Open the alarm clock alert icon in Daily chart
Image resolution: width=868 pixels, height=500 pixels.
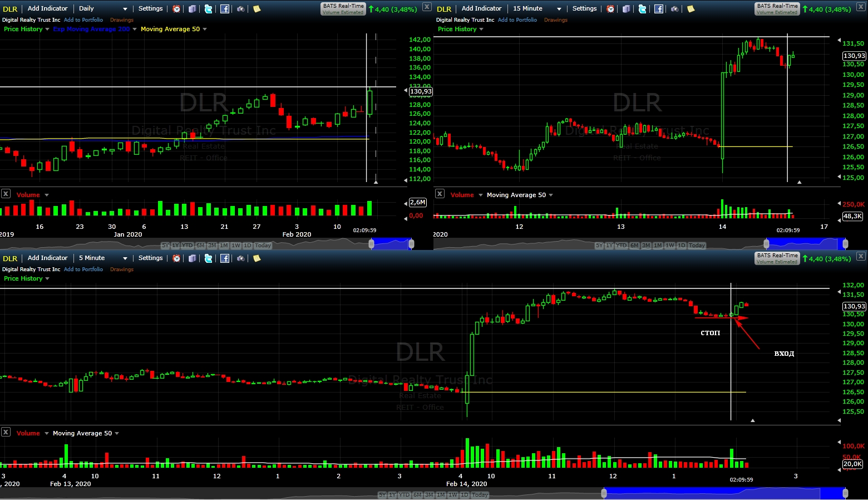176,9
